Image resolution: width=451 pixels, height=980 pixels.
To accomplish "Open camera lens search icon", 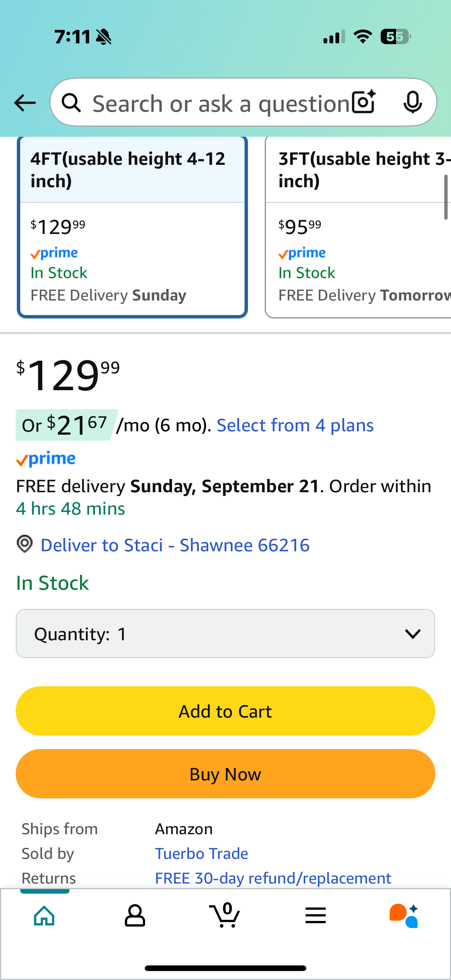I will pyautogui.click(x=364, y=102).
